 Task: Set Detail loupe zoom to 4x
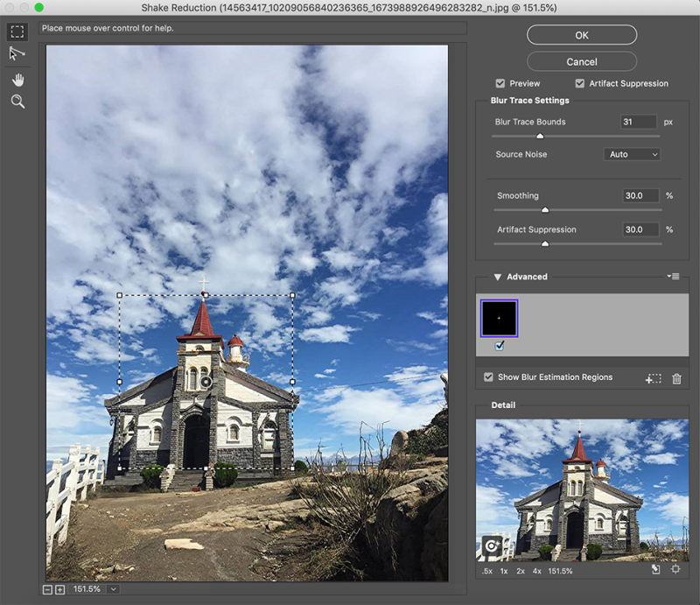pos(536,571)
